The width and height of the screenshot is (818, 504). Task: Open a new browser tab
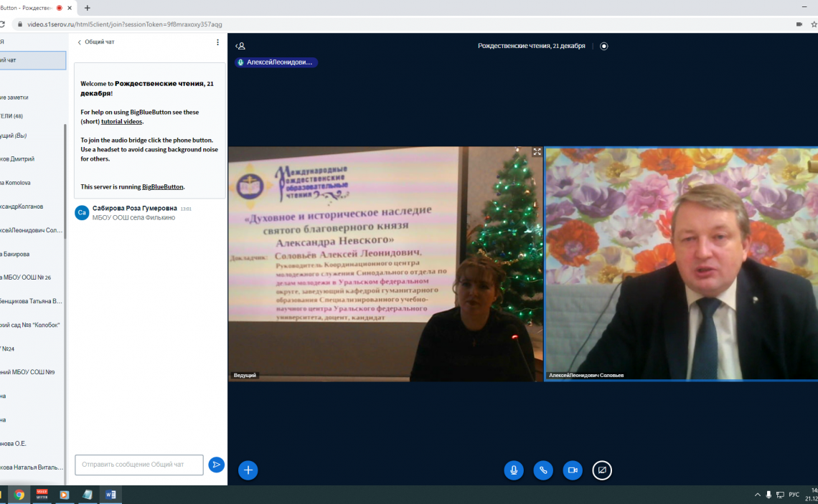[88, 8]
